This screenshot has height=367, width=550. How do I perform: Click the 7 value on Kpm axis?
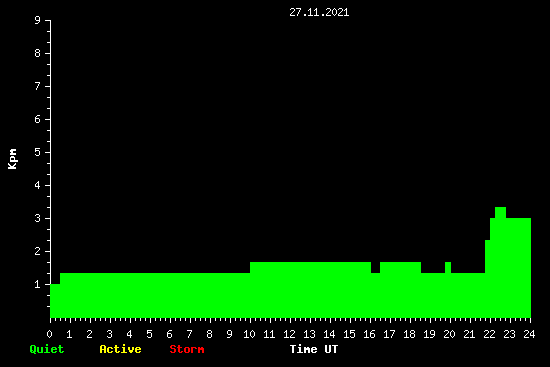click(x=38, y=86)
